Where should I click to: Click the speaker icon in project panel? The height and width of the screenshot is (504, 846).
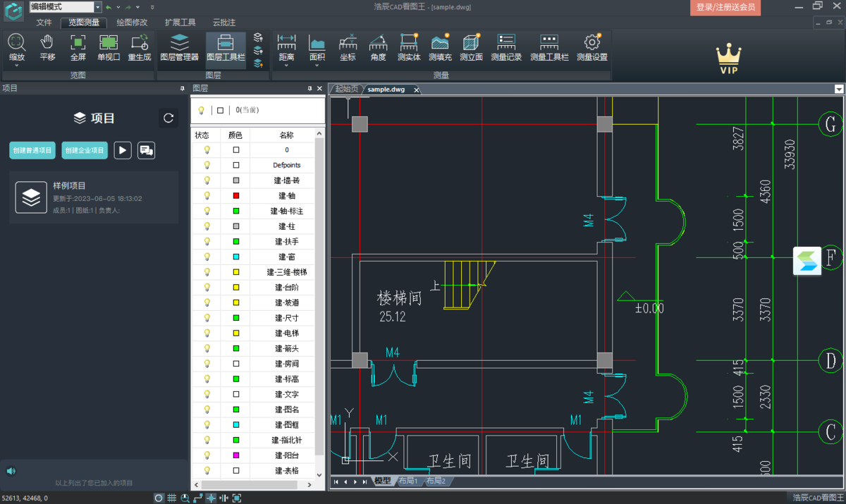tap(11, 471)
